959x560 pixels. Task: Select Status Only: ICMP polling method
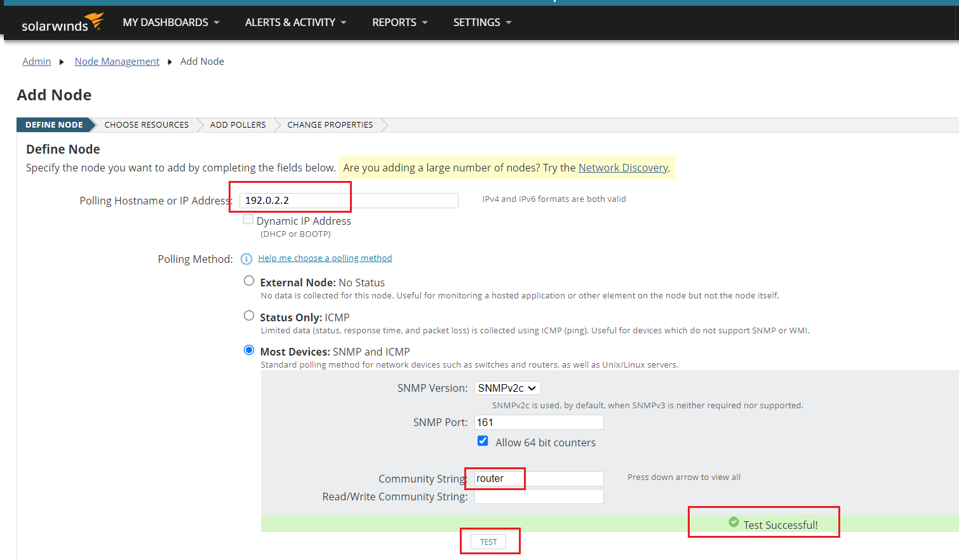pos(249,316)
